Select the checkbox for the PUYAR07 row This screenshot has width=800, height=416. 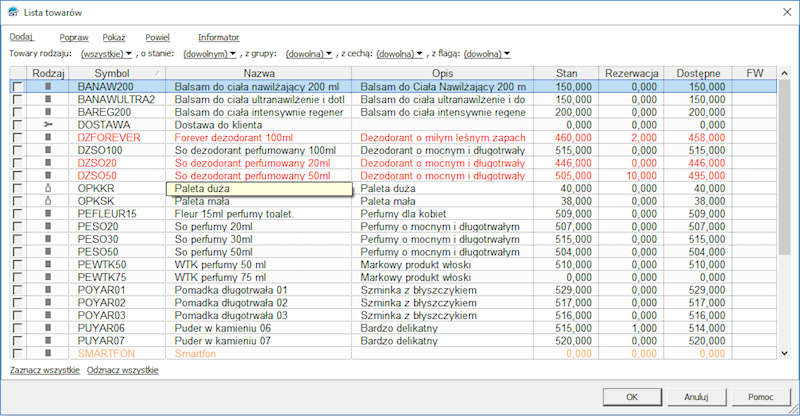tap(18, 340)
